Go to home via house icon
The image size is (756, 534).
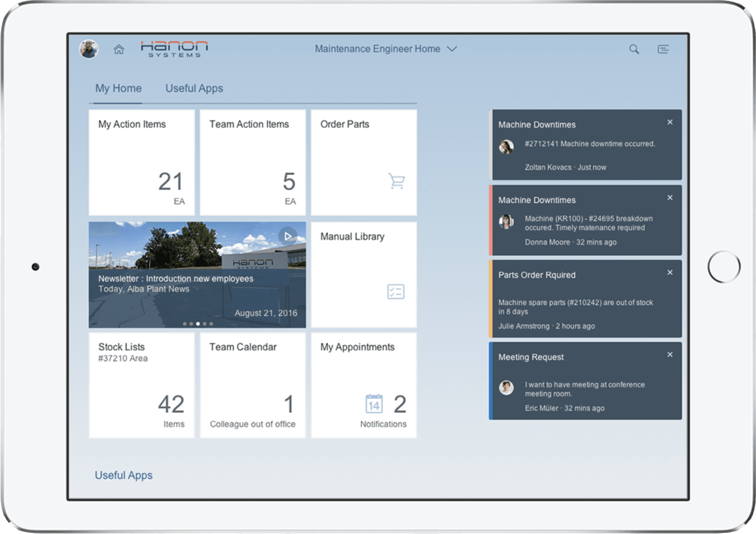click(119, 49)
